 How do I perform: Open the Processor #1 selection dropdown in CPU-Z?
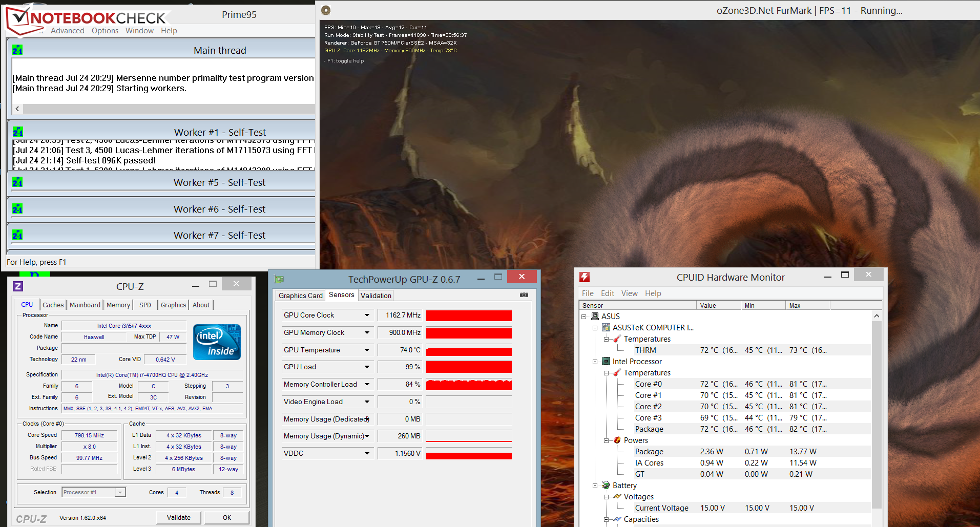[120, 493]
